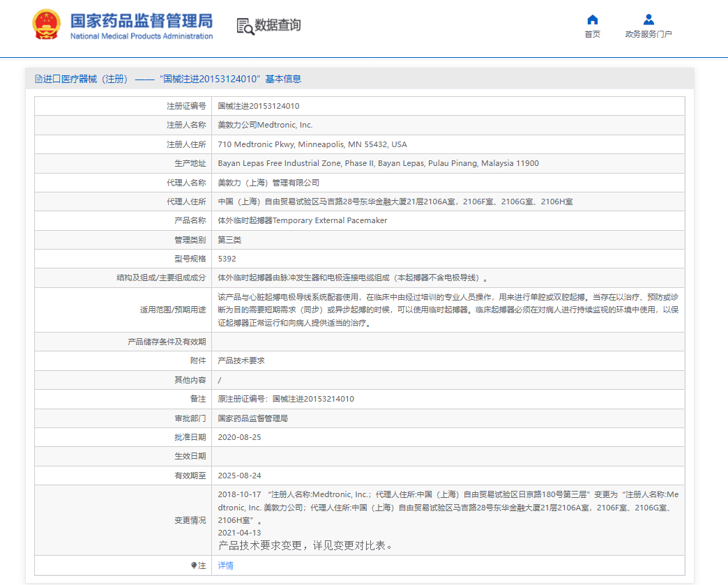Click the 产品储存条件及有效期 row label
This screenshot has height=585, width=728.
[167, 342]
